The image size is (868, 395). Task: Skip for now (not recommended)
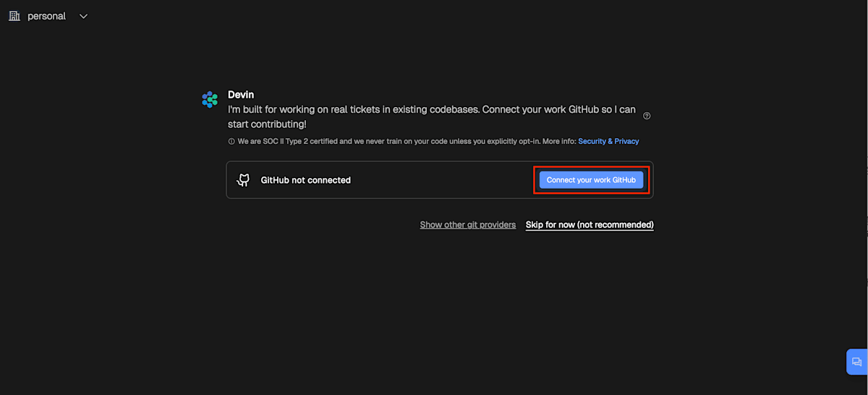[x=590, y=225]
